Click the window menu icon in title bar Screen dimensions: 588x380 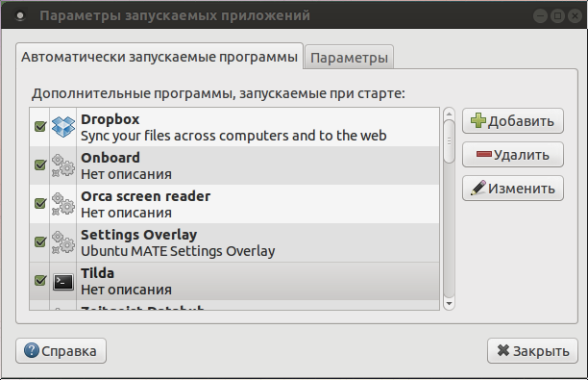pos(20,15)
